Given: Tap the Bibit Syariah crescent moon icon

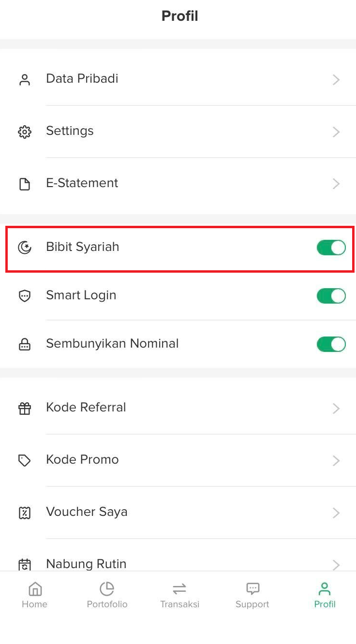Looking at the screenshot, I should (x=24, y=248).
